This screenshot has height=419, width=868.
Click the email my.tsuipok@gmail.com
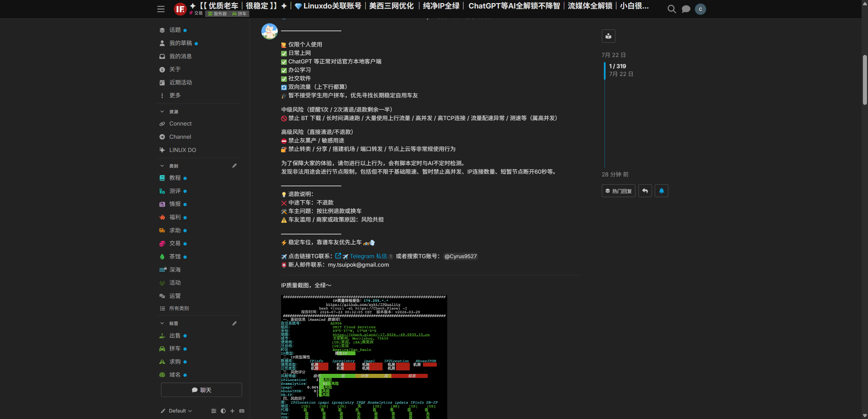(358, 265)
